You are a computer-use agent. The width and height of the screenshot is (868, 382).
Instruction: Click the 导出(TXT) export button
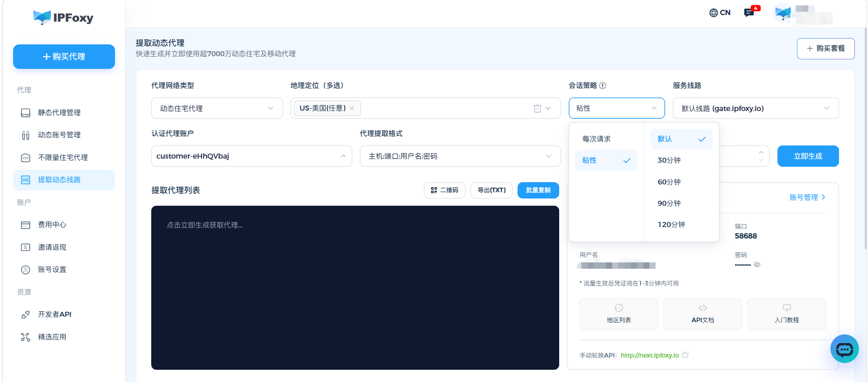491,190
